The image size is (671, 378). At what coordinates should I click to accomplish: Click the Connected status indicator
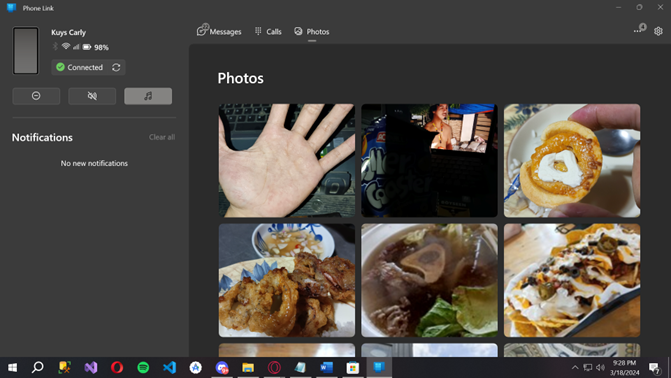coord(80,67)
